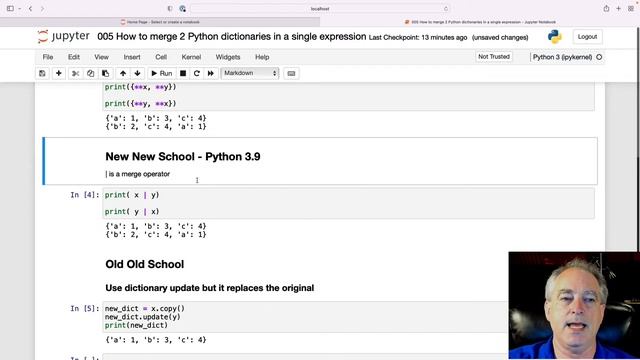Click the Python logo icon

(555, 37)
